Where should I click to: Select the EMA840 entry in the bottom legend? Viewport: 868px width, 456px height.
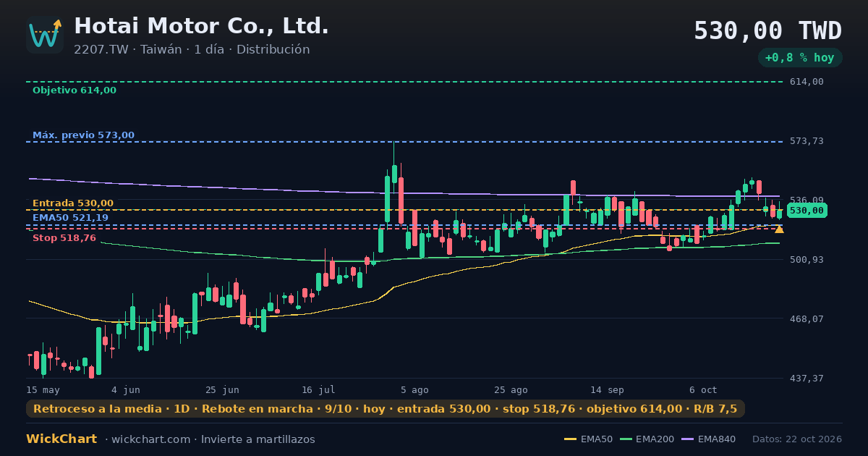(x=708, y=439)
